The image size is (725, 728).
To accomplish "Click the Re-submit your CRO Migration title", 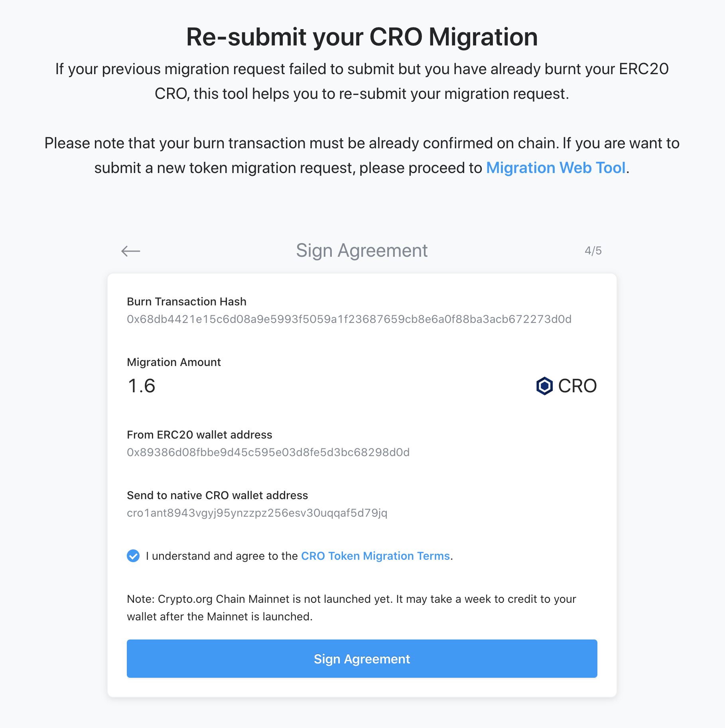I will (x=362, y=37).
